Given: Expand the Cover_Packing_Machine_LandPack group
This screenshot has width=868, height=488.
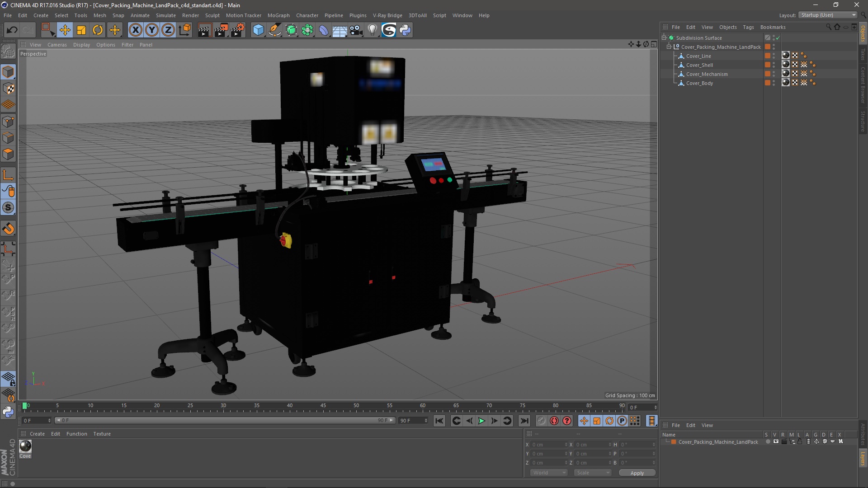Looking at the screenshot, I should click(669, 47).
